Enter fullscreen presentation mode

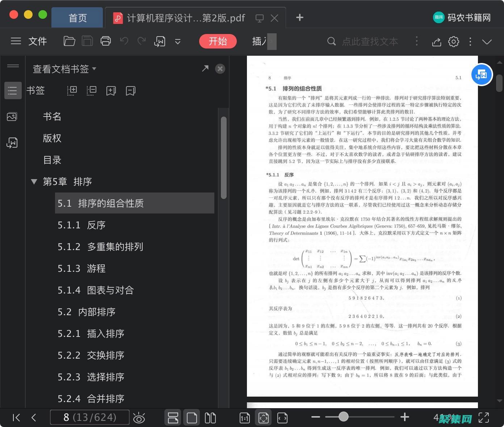(484, 417)
